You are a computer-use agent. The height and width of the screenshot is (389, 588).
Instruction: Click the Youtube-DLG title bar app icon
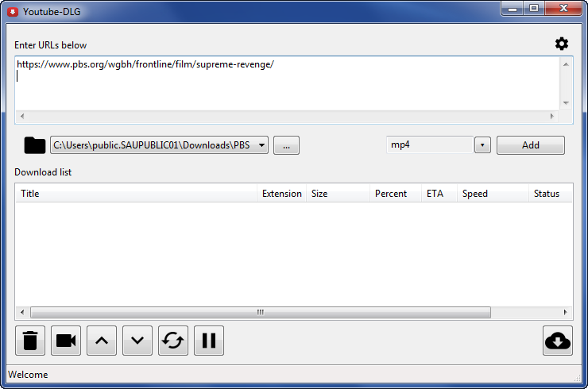13,12
